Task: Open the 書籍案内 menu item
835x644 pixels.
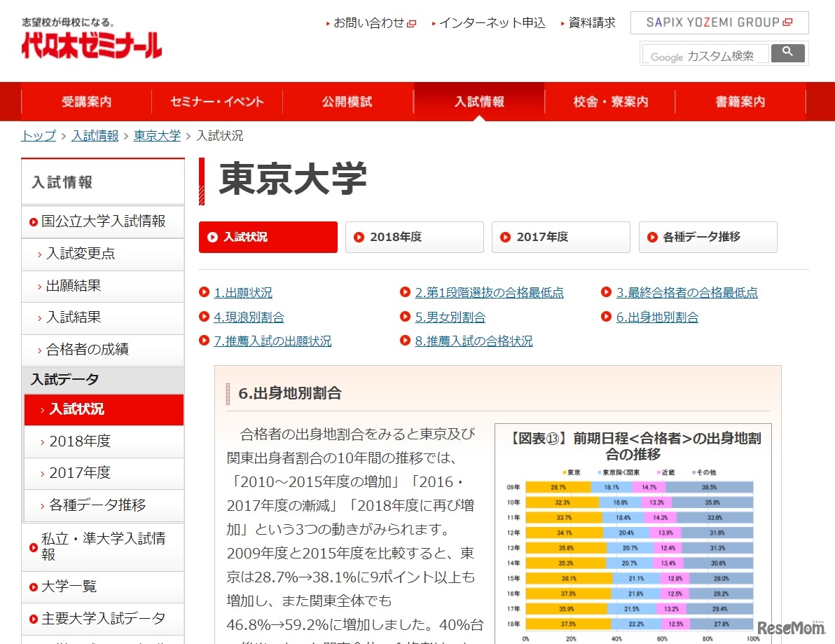Action: (x=740, y=101)
